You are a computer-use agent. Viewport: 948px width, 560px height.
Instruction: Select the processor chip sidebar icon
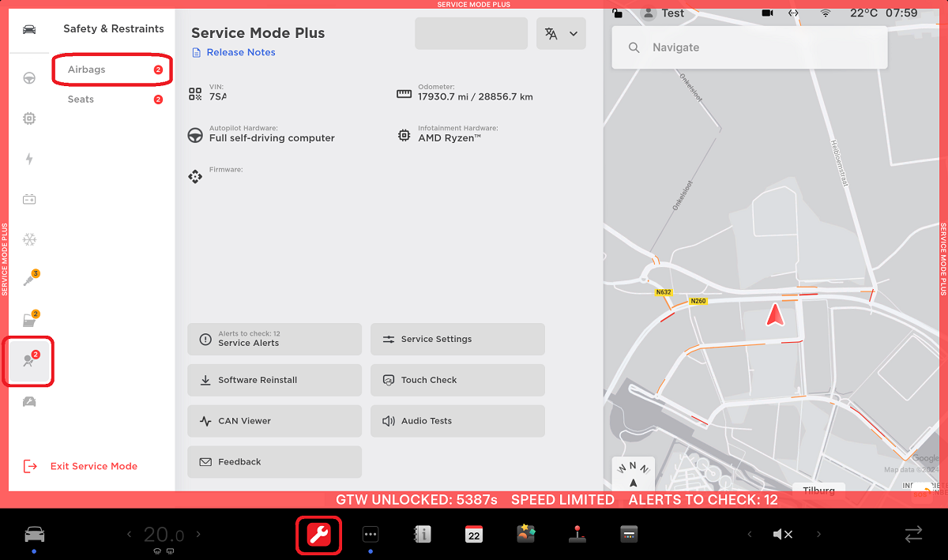tap(29, 118)
